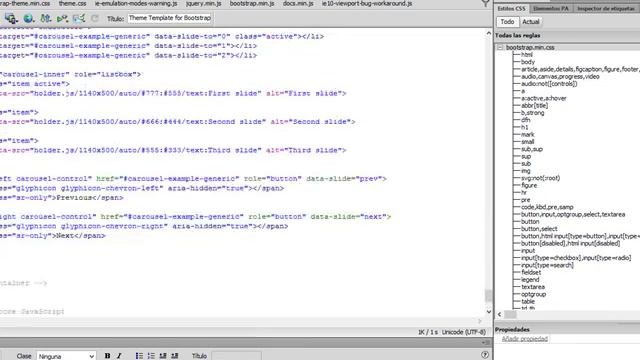The height and width of the screenshot is (360, 640).
Task: Select the a:active,a:hover rule
Action: [544, 98]
